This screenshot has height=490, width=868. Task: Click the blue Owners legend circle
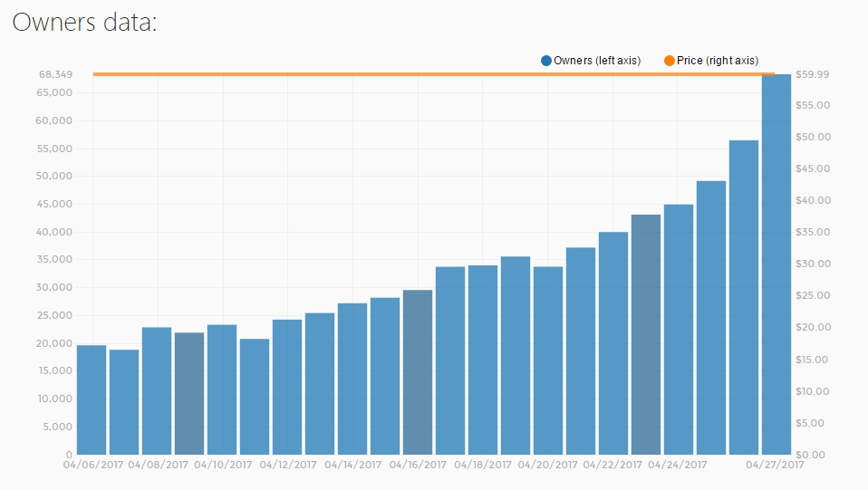(x=545, y=61)
